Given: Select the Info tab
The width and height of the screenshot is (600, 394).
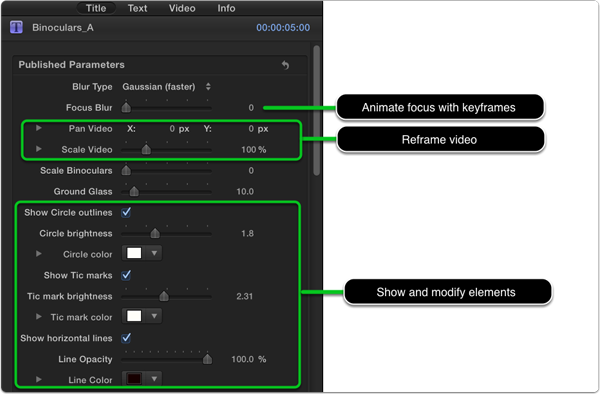Looking at the screenshot, I should coord(227,8).
